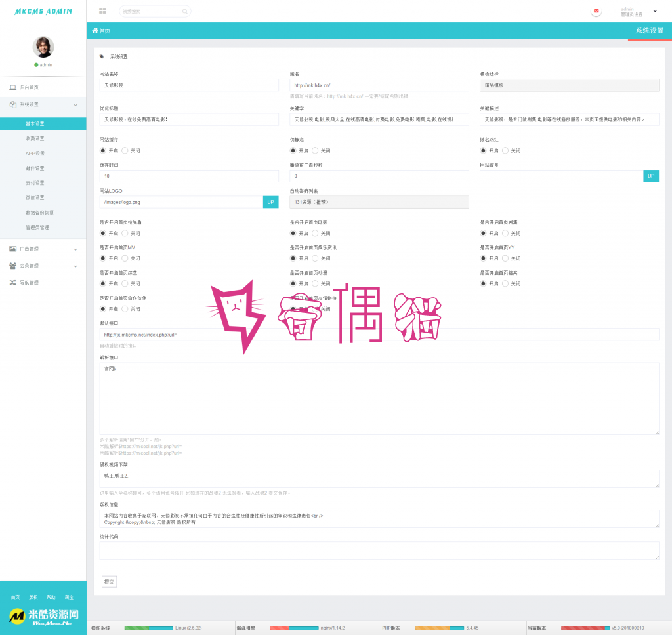672x635 pixels.
Task: Click the 提交 submit button
Action: tap(110, 582)
